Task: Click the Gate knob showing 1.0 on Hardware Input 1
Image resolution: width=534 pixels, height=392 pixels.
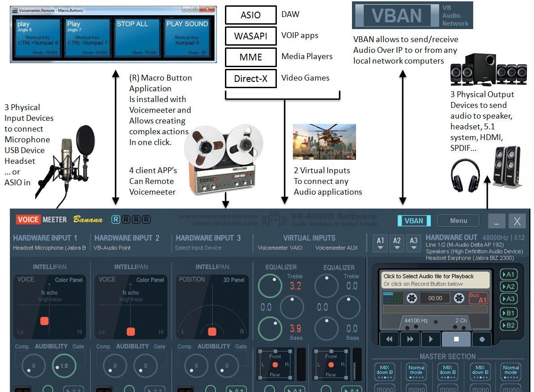Action: 64,366
